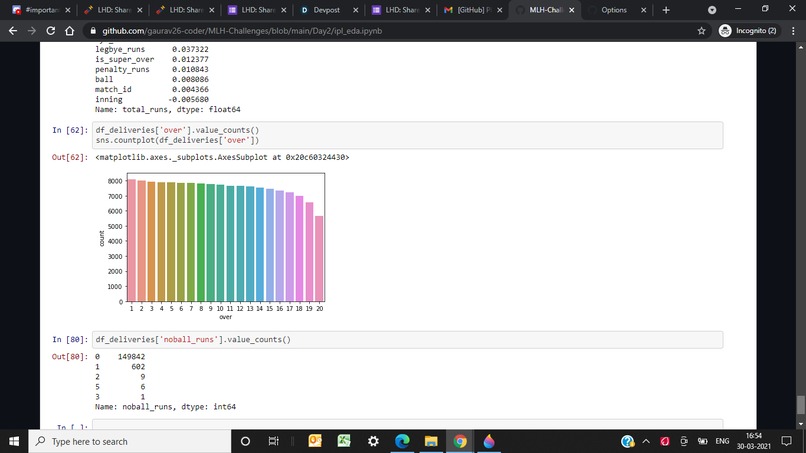Open Settings gear on the taskbar
Image resolution: width=806 pixels, height=453 pixels.
tap(373, 441)
